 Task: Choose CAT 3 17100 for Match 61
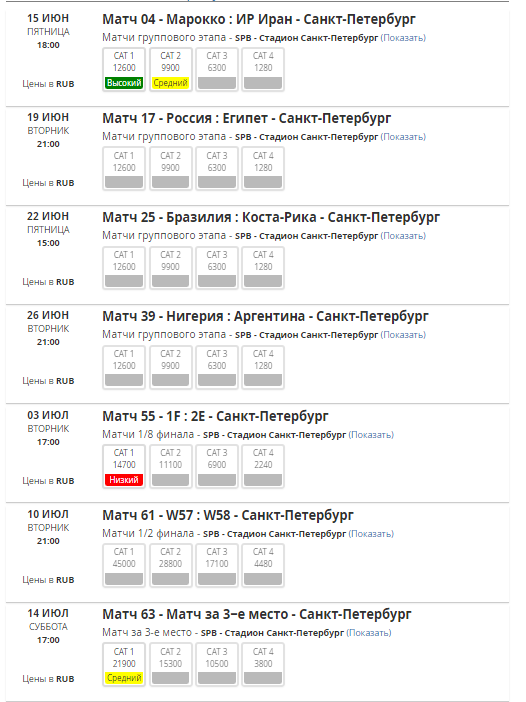click(x=217, y=565)
